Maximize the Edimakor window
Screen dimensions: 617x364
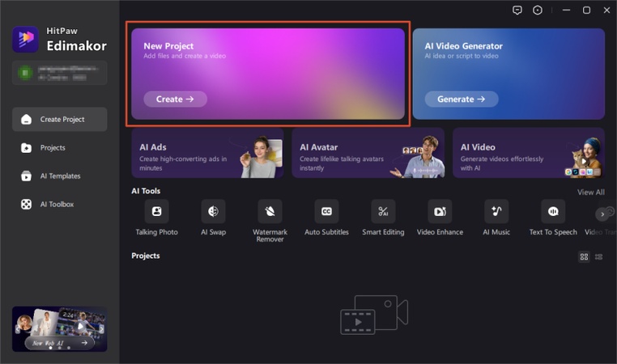(586, 11)
